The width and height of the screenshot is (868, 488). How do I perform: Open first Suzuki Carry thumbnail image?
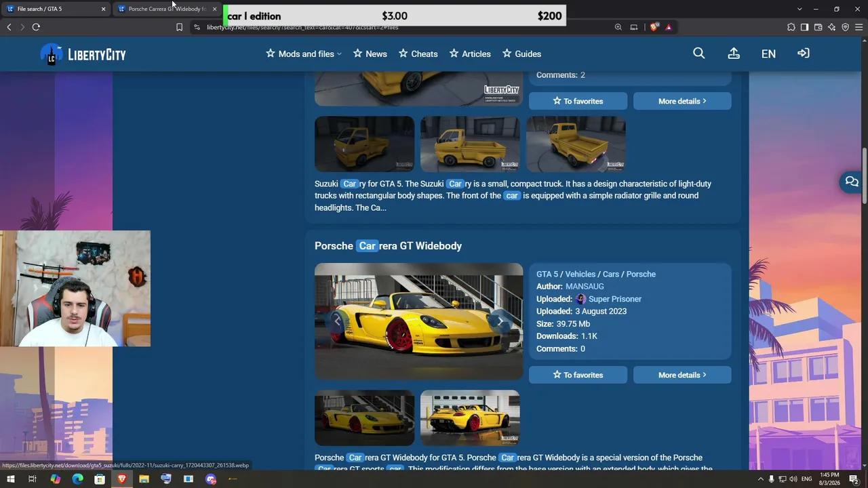(x=364, y=144)
